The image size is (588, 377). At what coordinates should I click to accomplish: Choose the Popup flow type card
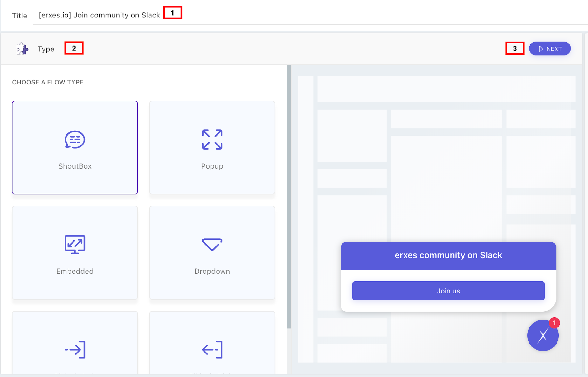(x=212, y=147)
